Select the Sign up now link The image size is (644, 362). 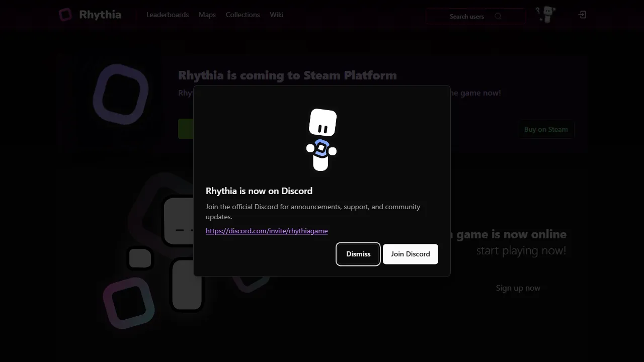tap(518, 288)
